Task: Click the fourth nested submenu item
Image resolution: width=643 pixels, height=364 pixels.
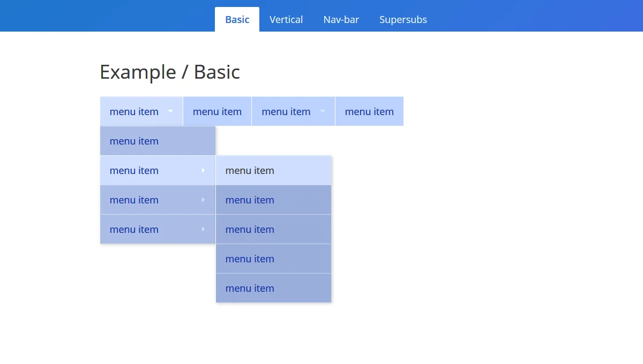Action: [x=250, y=259]
